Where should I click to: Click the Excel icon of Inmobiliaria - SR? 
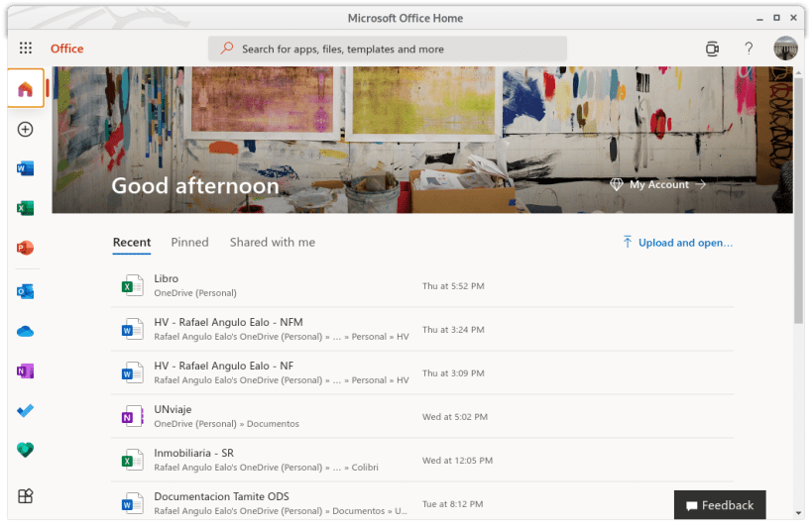coord(132,460)
